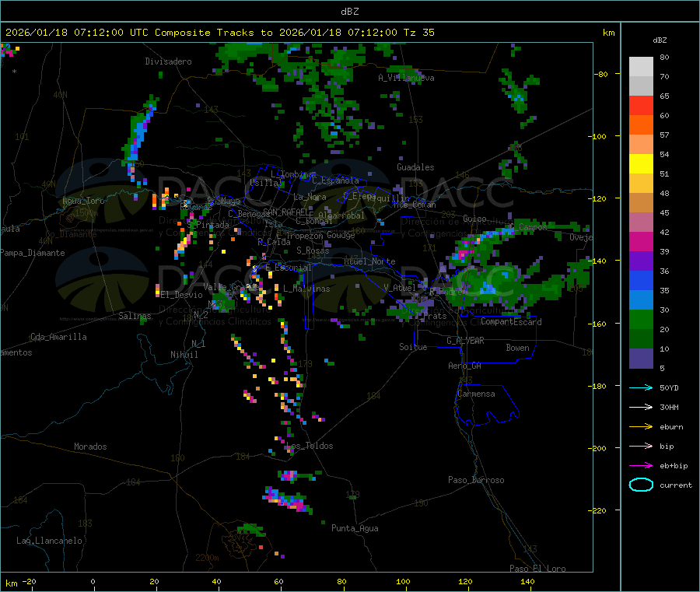Click the 'Cº_Diamante' peak label

pyautogui.click(x=71, y=234)
